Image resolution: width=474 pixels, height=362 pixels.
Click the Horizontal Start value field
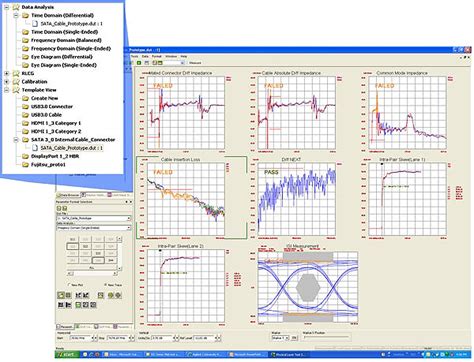coord(80,338)
